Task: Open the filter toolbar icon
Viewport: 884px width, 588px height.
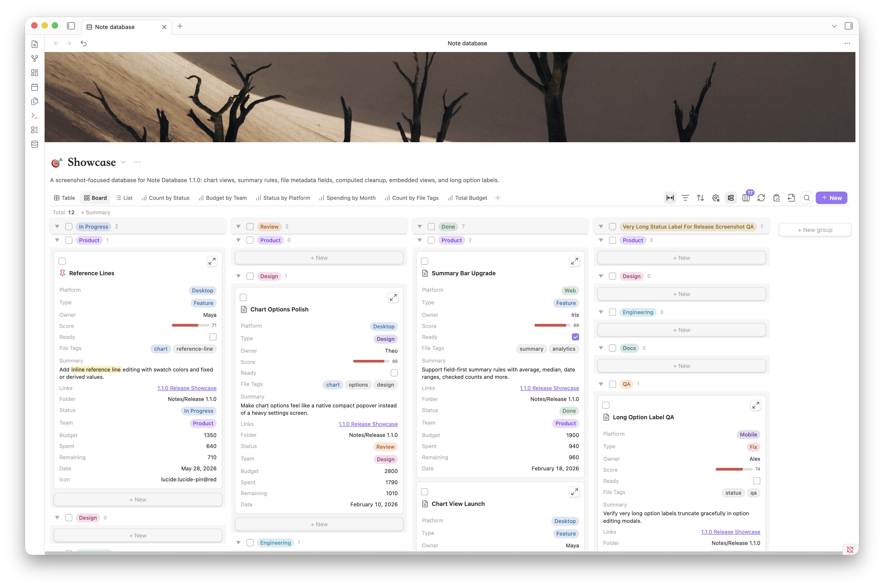Action: coord(685,198)
